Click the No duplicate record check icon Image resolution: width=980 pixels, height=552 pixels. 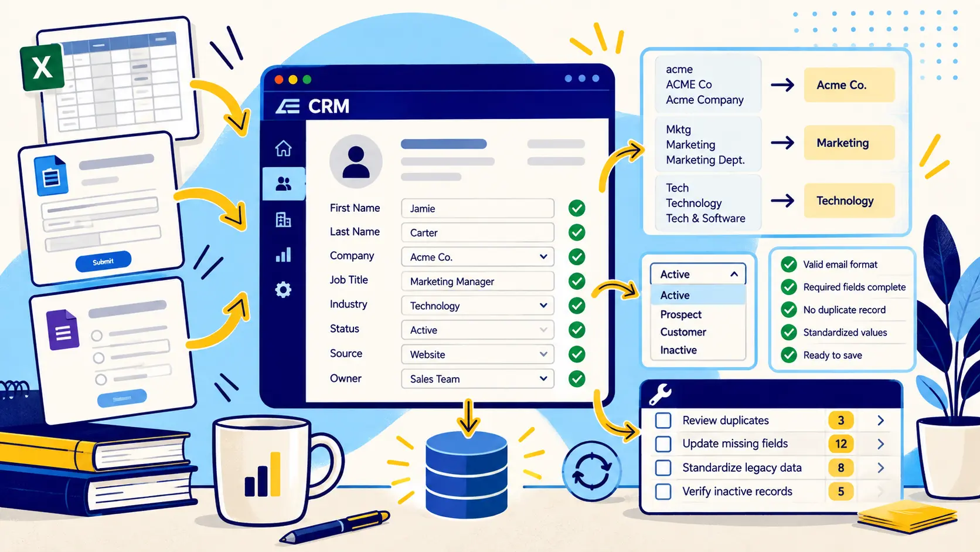[789, 310]
